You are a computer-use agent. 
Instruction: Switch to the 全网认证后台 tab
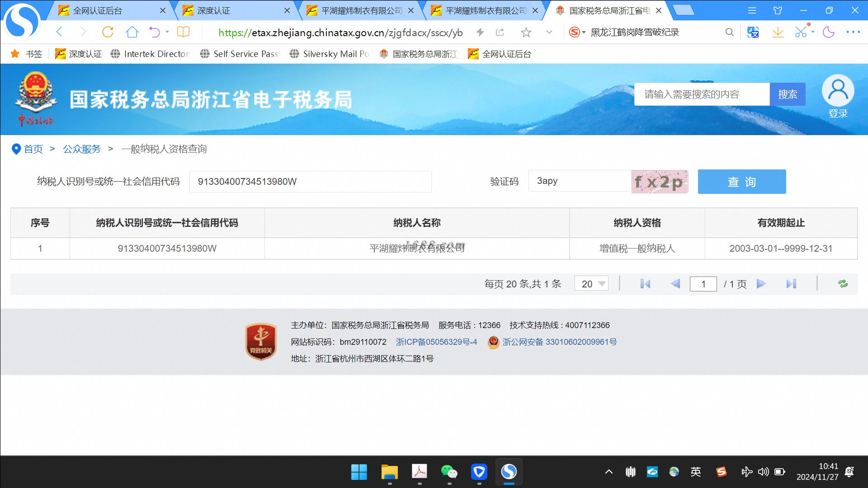point(98,11)
